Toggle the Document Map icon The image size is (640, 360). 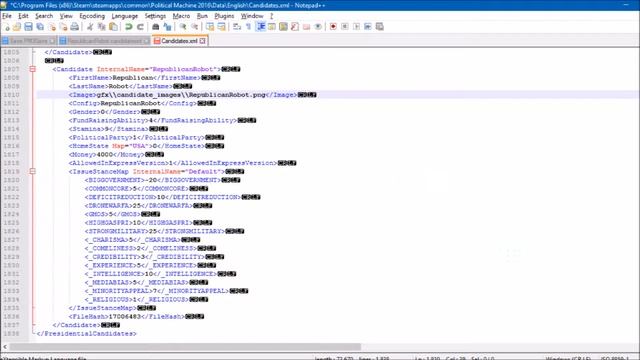[283, 27]
